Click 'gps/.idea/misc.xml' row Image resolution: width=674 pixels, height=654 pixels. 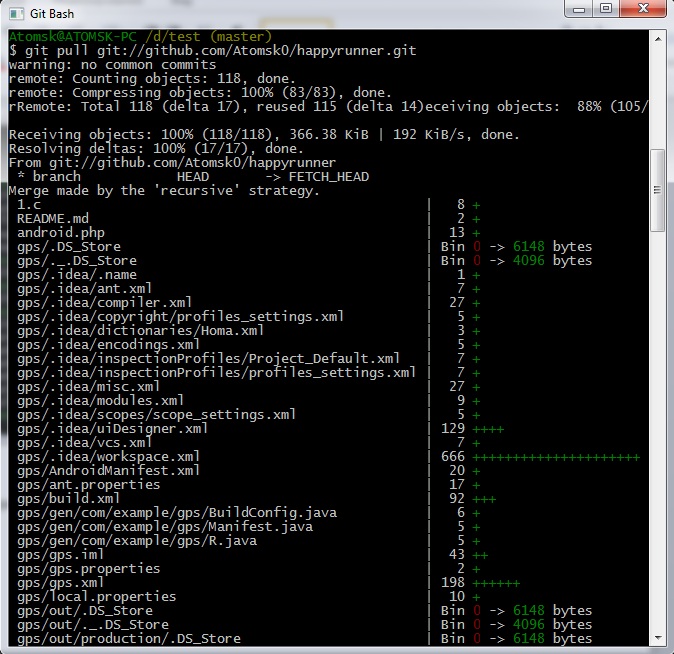[x=249, y=387]
